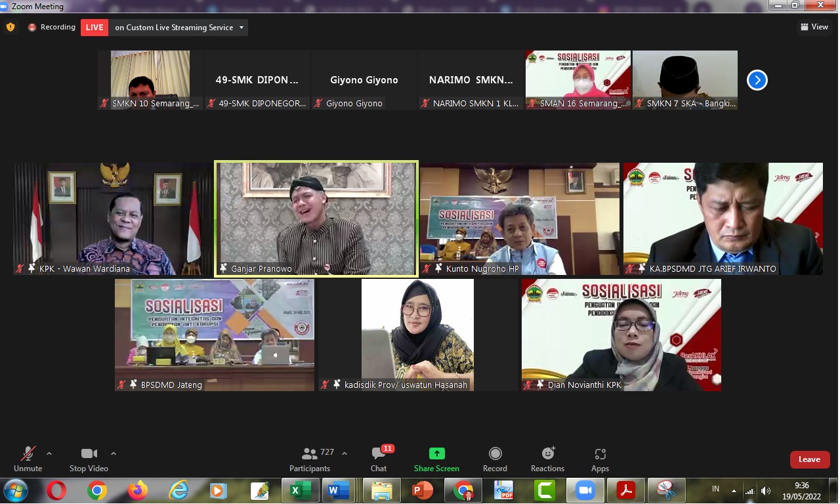Click the red LIVE indicator button
This screenshot has height=504, width=840.
click(94, 28)
